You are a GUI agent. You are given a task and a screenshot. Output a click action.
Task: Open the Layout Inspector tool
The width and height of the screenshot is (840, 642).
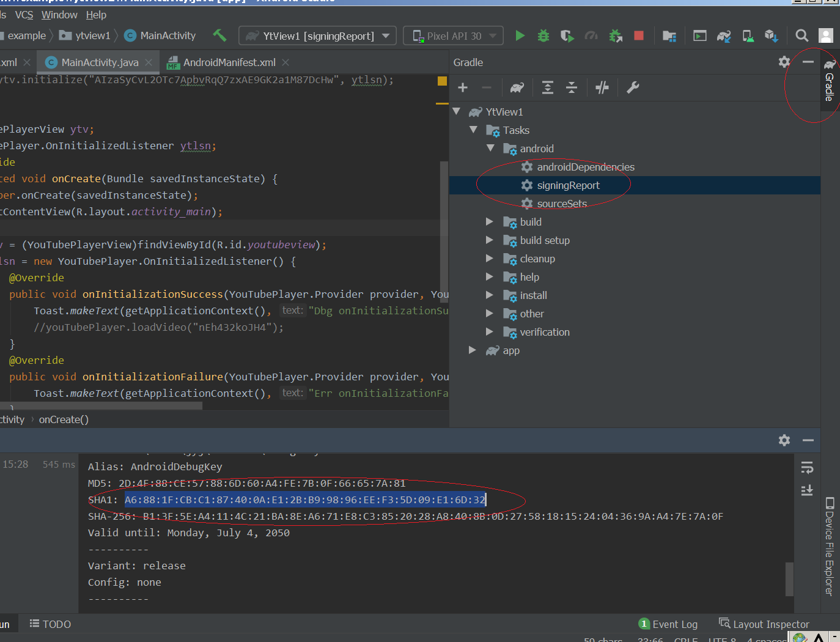(764, 624)
